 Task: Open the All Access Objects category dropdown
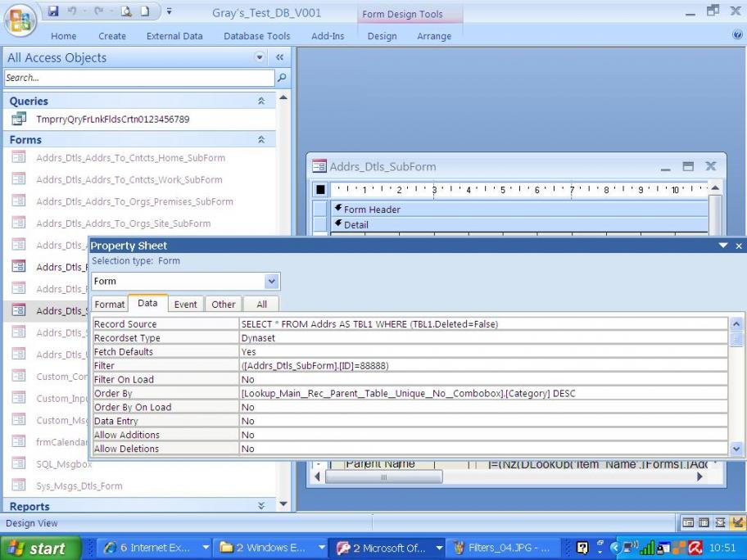point(261,58)
